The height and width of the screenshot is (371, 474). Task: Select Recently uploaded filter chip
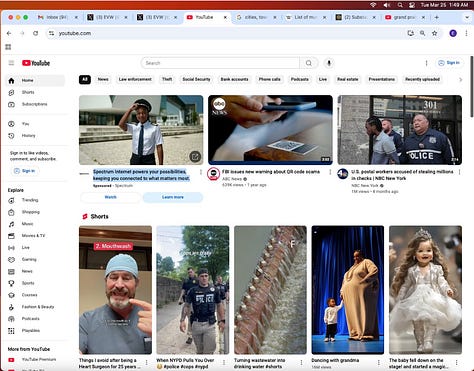pos(422,79)
